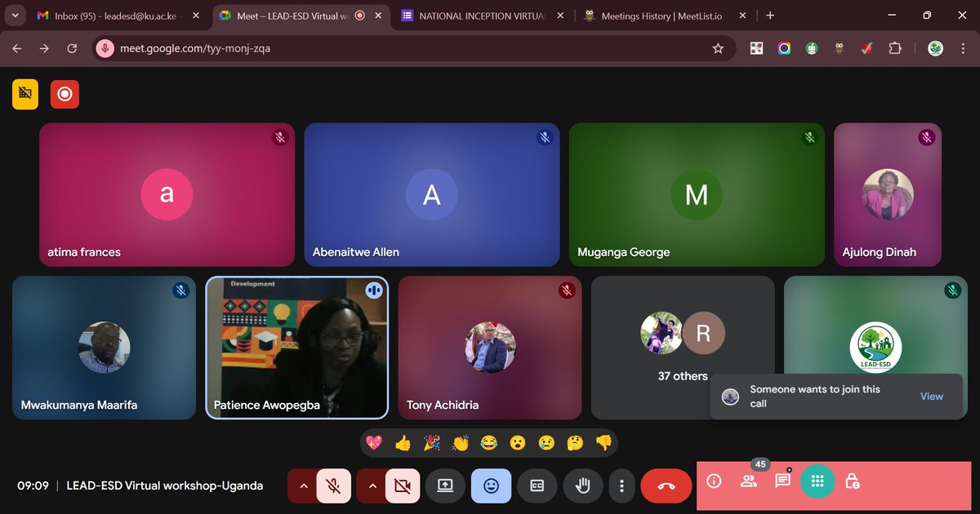Open meeting details info icon
The height and width of the screenshot is (514, 980).
point(714,481)
